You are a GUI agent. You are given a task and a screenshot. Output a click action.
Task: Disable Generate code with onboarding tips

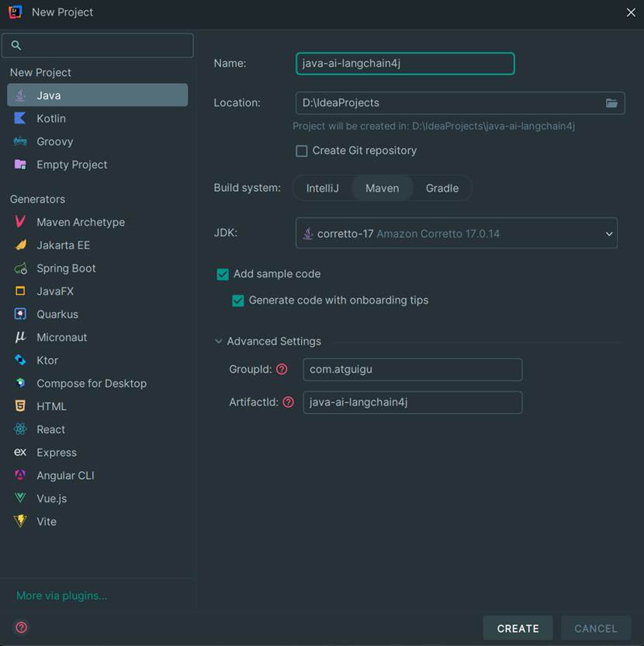238,300
